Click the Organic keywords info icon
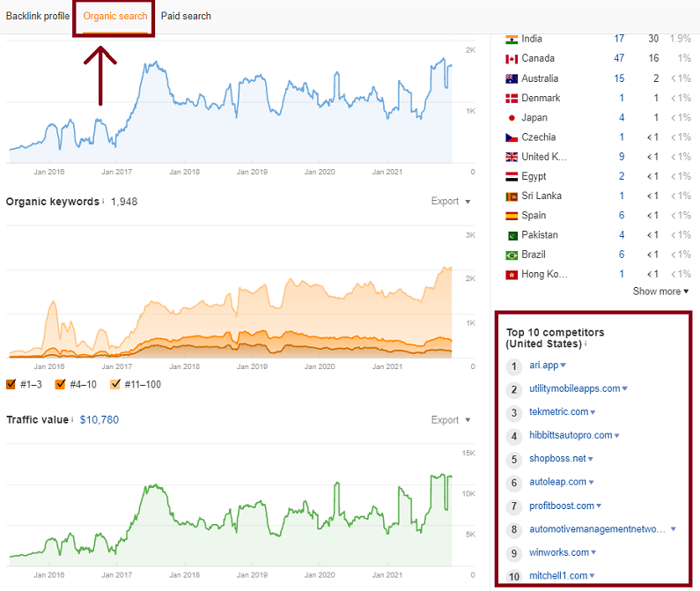700x591 pixels. [103, 201]
